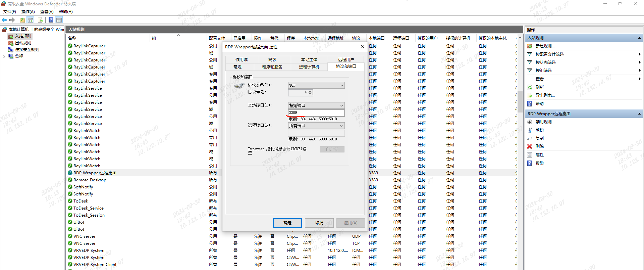Click the green check icon of Remote Desktop rule
Viewport: 644px width, 270px height.
pos(70,180)
